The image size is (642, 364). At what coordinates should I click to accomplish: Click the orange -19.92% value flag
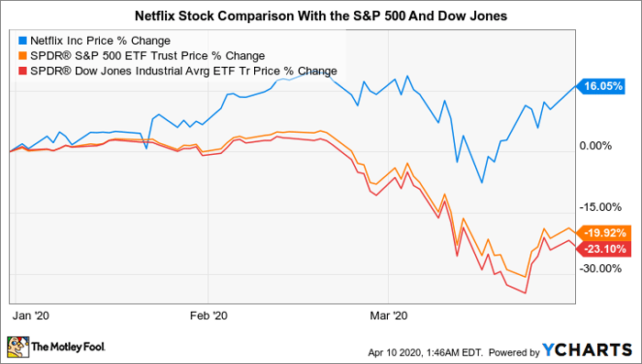pyautogui.click(x=601, y=234)
